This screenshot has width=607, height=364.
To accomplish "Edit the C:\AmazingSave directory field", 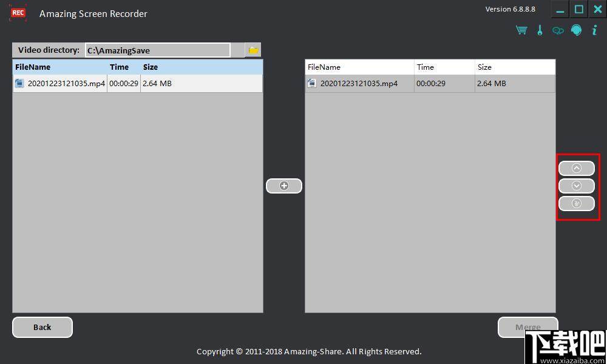I will tap(158, 50).
